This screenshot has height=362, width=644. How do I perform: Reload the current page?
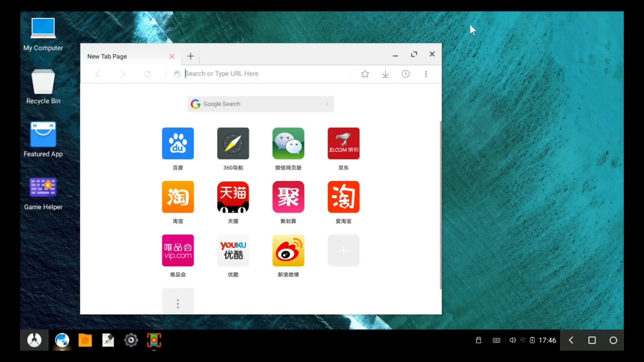(147, 74)
